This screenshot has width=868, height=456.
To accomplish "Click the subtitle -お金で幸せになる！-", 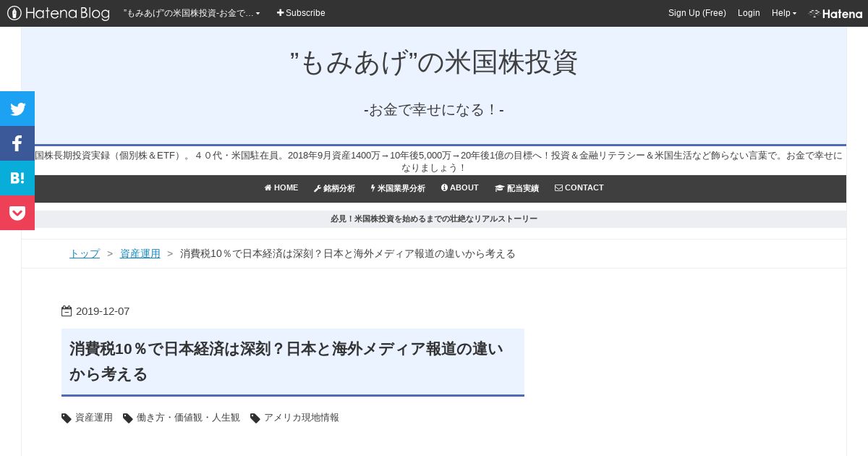I will coord(434,110).
